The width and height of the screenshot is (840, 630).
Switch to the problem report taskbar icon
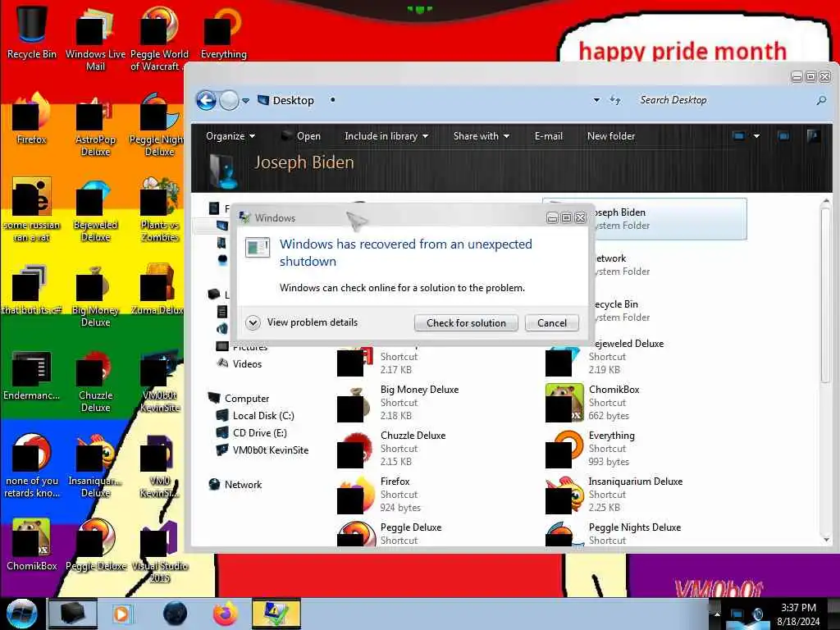click(276, 614)
